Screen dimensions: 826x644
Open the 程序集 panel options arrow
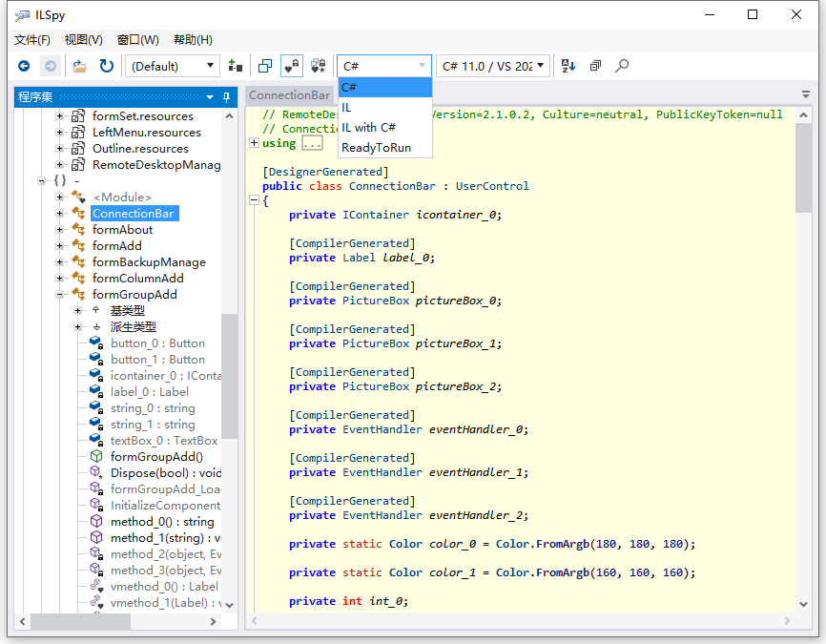point(210,97)
